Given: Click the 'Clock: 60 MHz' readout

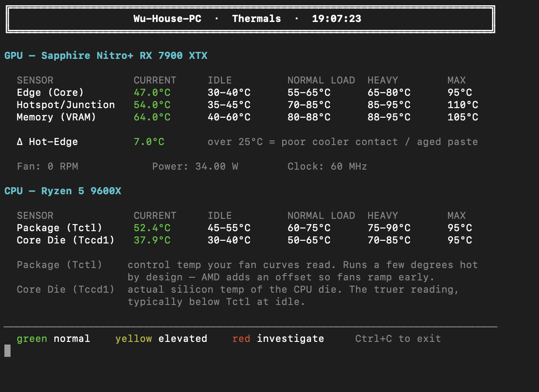Looking at the screenshot, I should coord(328,166).
